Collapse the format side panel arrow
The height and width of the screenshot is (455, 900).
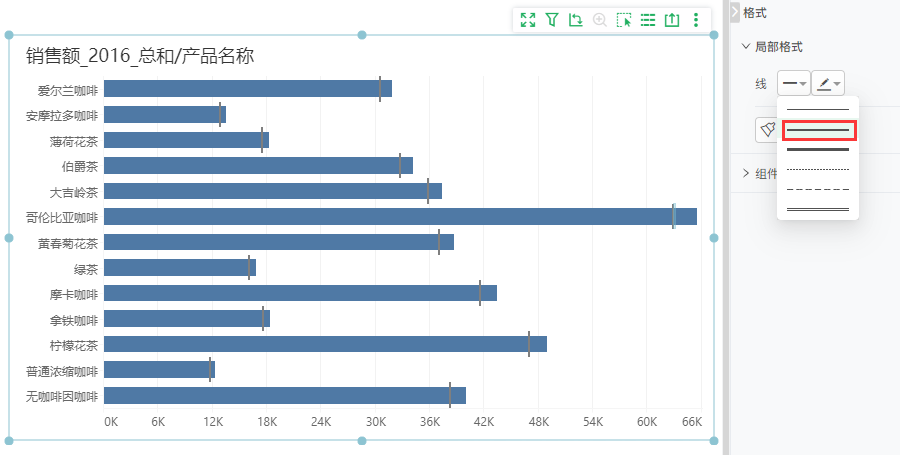tap(735, 12)
